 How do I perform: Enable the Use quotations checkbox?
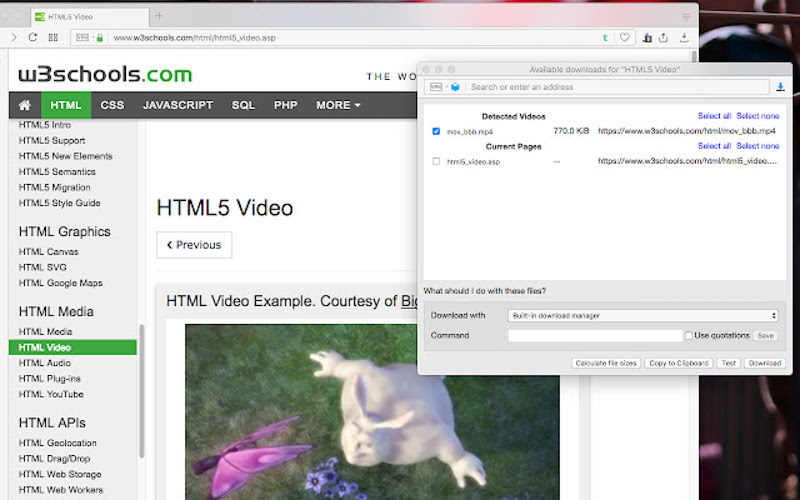(688, 335)
